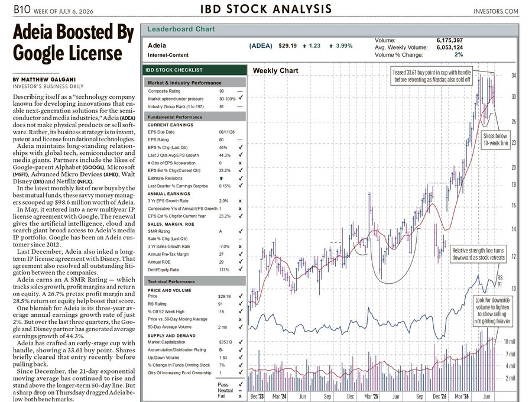Click the checkmark for Annual Pre-Tax Margin

241,254
